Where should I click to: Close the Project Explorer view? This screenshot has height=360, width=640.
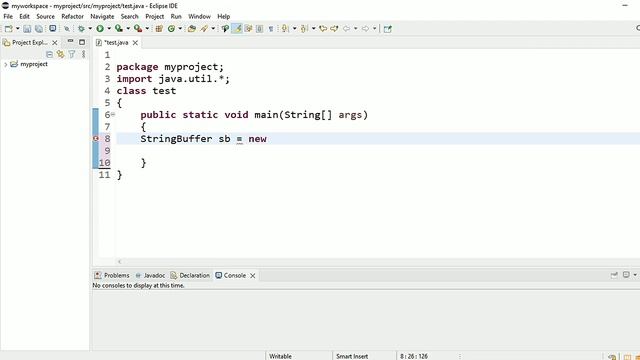click(55, 42)
